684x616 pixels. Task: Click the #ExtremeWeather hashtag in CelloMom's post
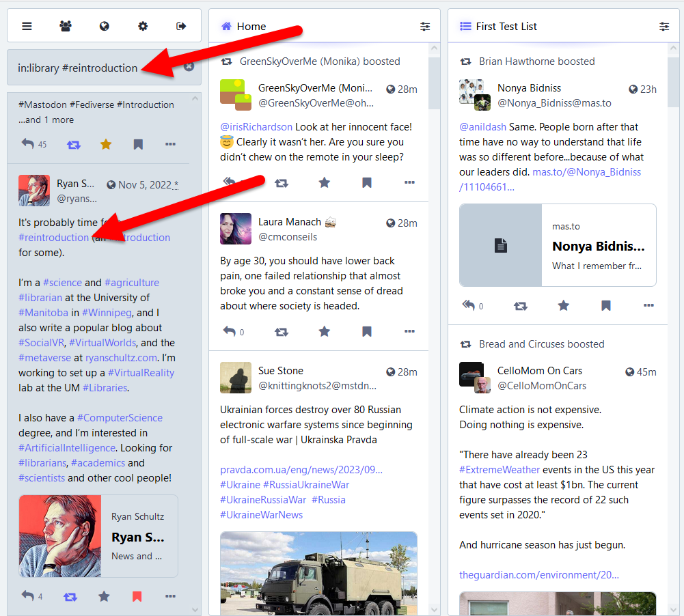coord(500,470)
